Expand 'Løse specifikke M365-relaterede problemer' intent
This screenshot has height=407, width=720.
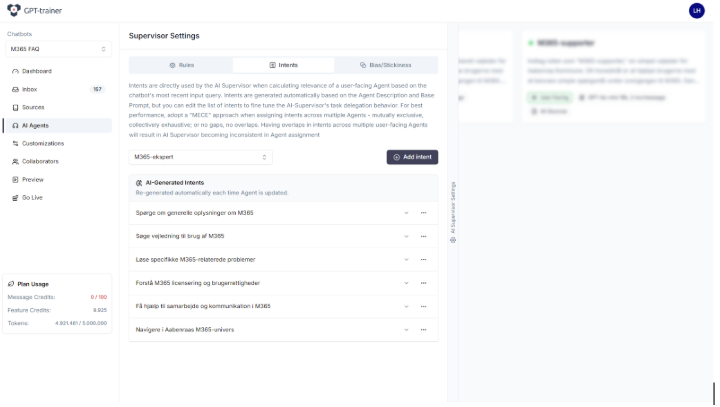tap(406, 260)
